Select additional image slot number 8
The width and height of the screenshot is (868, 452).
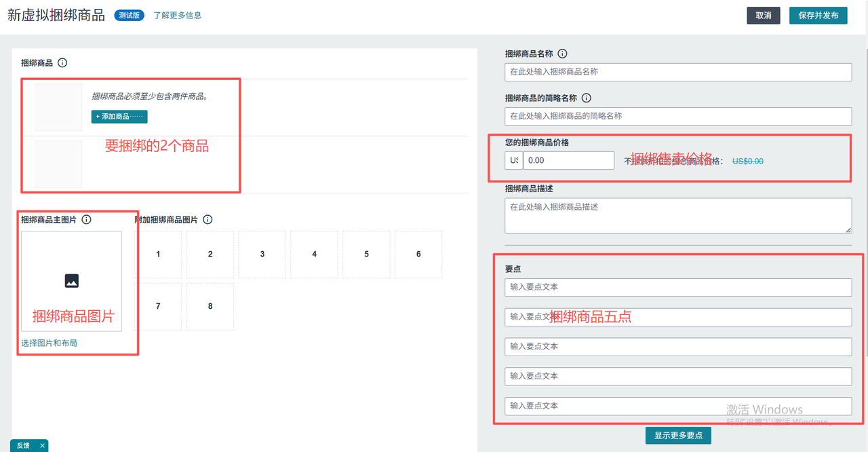pos(210,307)
